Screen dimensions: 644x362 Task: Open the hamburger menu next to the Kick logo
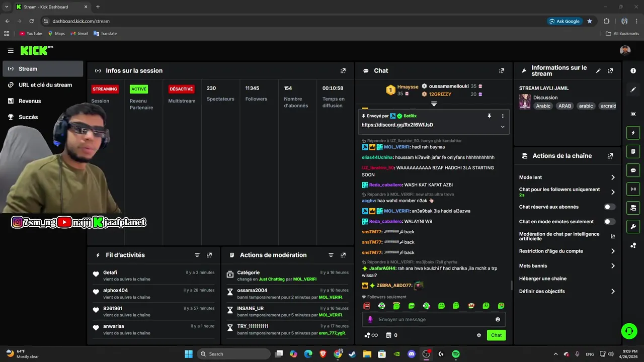click(11, 51)
